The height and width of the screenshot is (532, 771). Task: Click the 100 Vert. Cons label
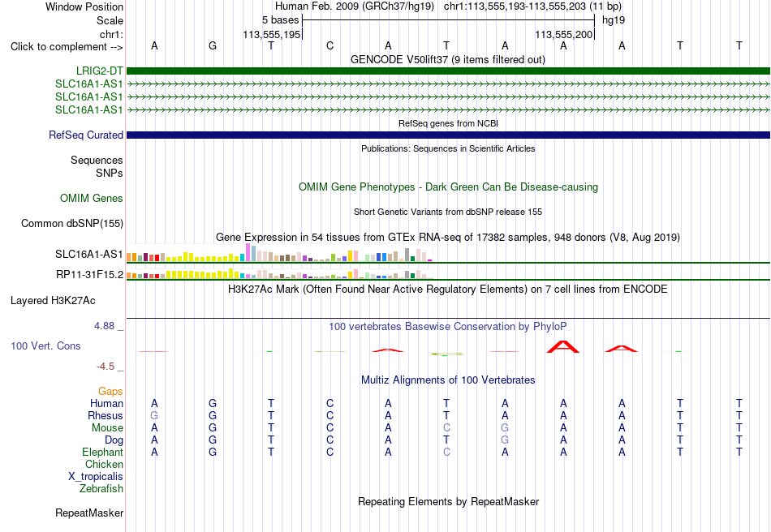click(45, 345)
